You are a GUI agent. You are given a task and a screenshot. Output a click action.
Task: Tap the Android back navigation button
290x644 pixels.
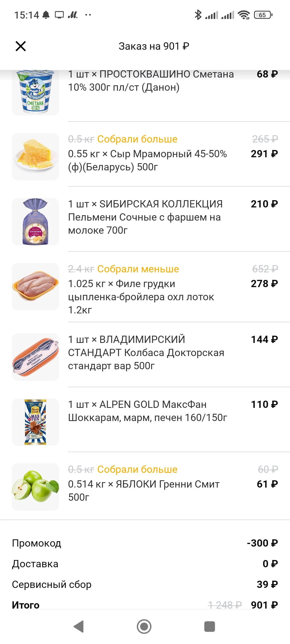point(79,627)
